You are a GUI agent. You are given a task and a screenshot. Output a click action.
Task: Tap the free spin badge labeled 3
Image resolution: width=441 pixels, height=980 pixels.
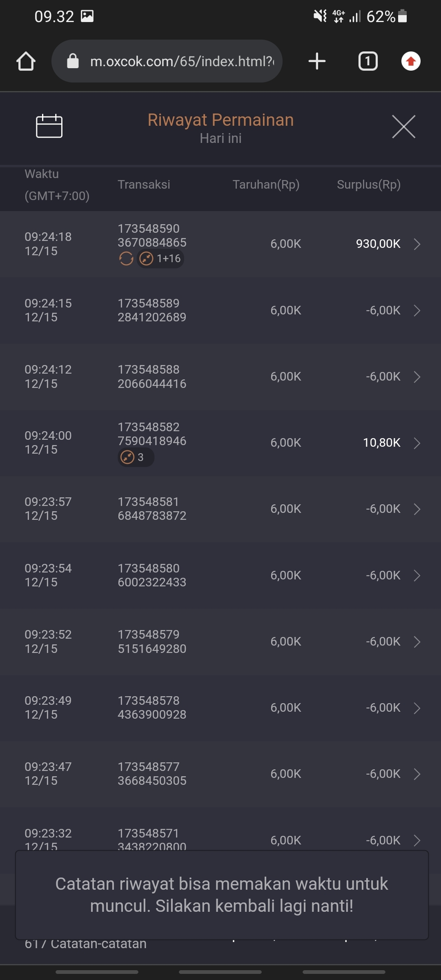[x=135, y=457]
